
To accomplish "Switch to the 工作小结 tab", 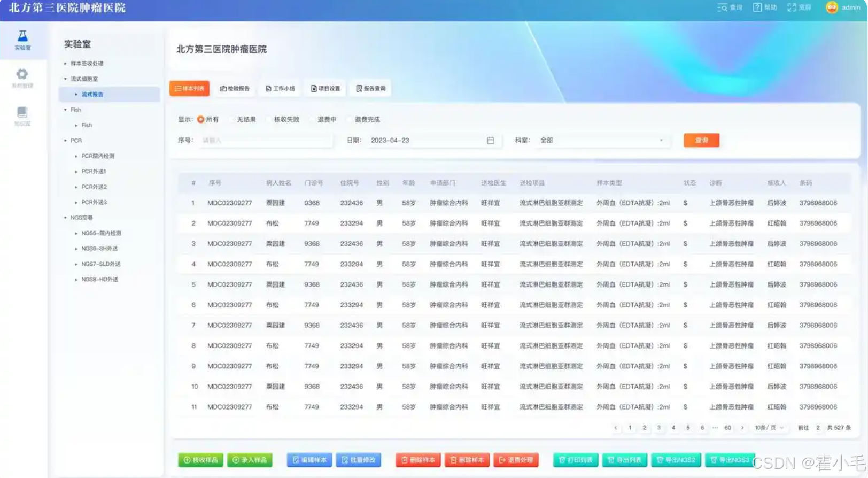I will point(280,88).
